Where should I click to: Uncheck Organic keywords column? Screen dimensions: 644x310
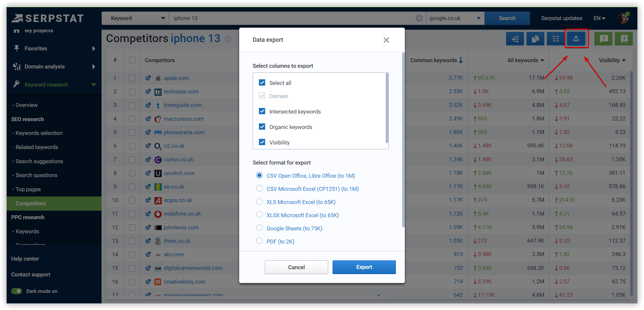[x=262, y=127]
